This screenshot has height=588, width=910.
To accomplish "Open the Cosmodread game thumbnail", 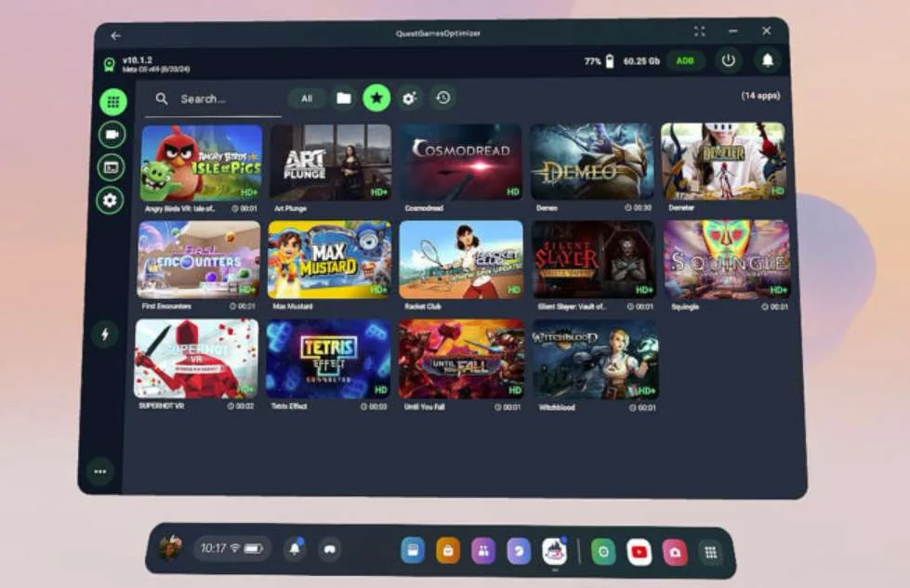I will [x=461, y=162].
